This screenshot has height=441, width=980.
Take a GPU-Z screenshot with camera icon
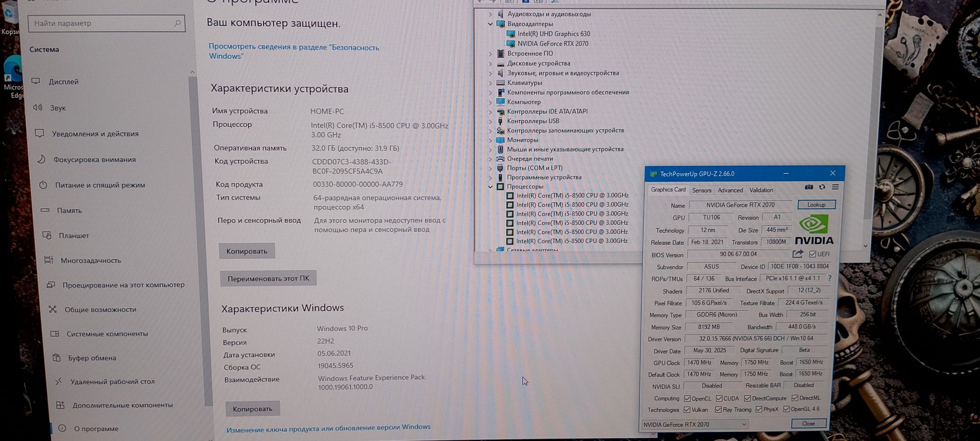point(808,187)
